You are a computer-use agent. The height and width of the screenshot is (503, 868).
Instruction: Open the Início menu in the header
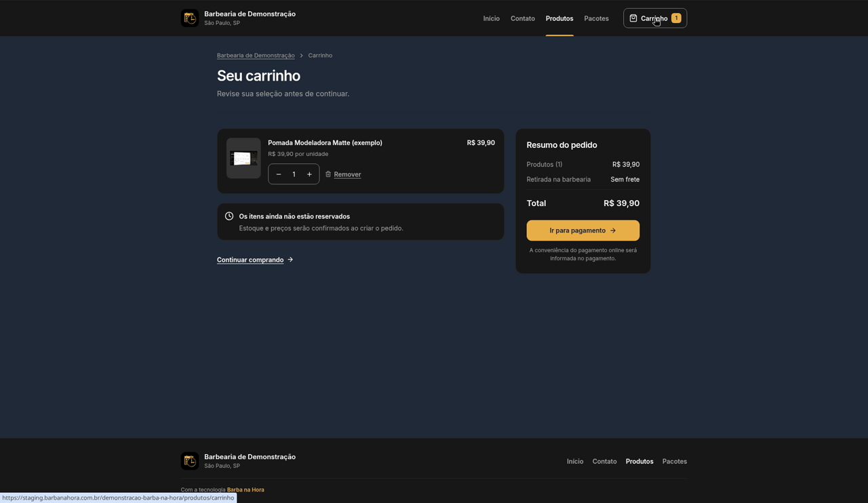point(492,18)
